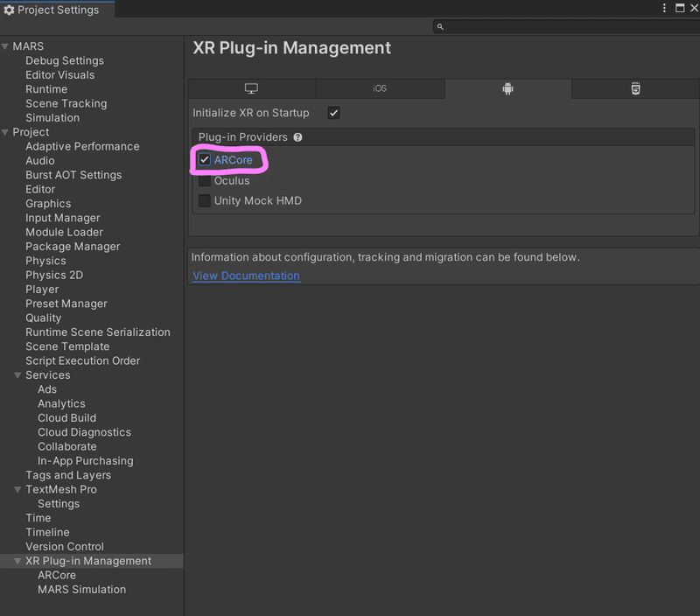Switch to the desktop platform tab

pos(251,88)
